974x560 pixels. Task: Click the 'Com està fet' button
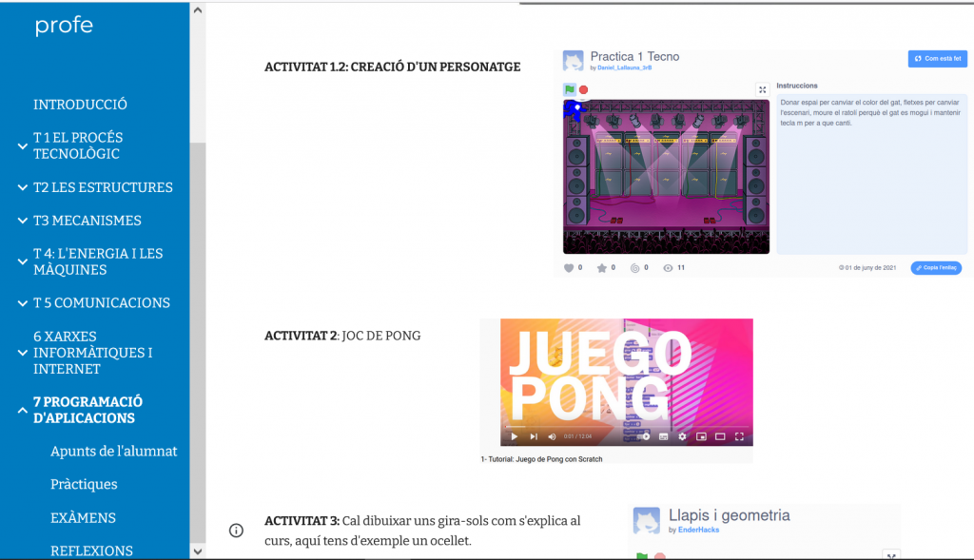point(937,59)
